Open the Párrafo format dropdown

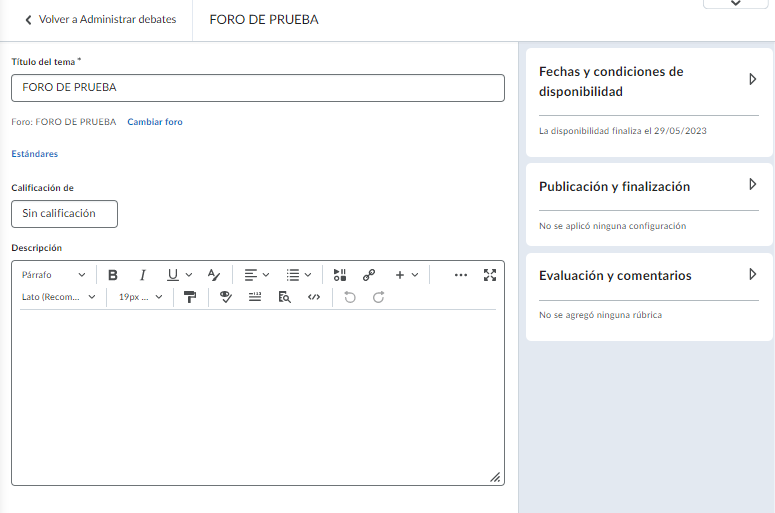(54, 275)
